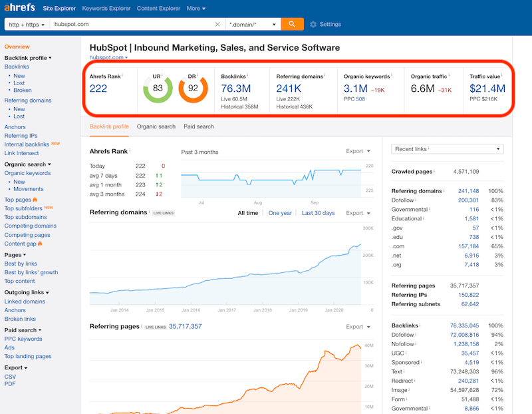The height and width of the screenshot is (414, 532).
Task: Open PPC keywords
Action: 23,339
